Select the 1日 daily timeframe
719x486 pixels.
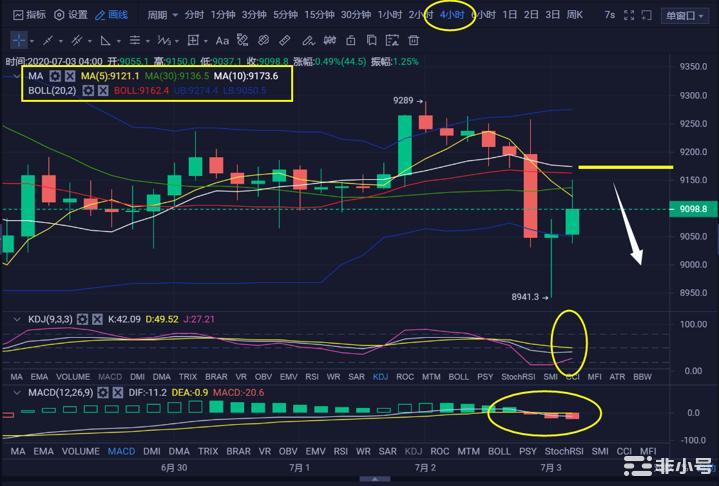tap(509, 15)
